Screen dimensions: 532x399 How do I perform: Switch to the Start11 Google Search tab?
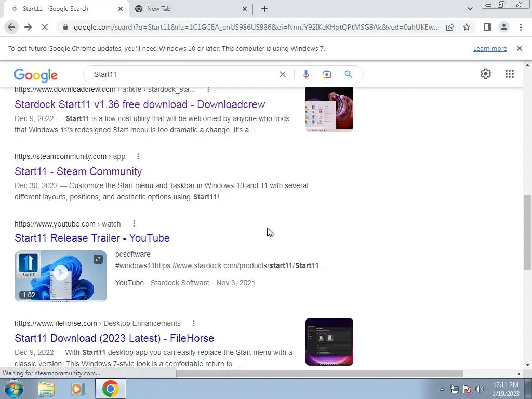(66, 9)
